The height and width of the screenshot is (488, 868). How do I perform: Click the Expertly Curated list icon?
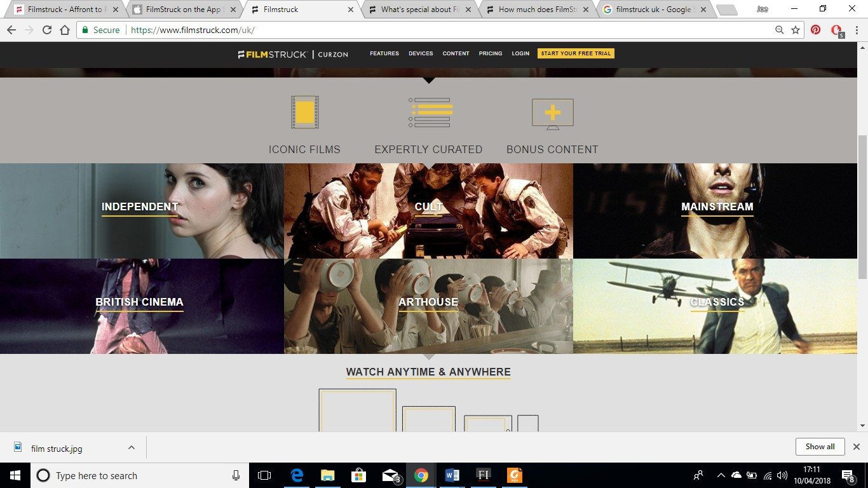[430, 112]
